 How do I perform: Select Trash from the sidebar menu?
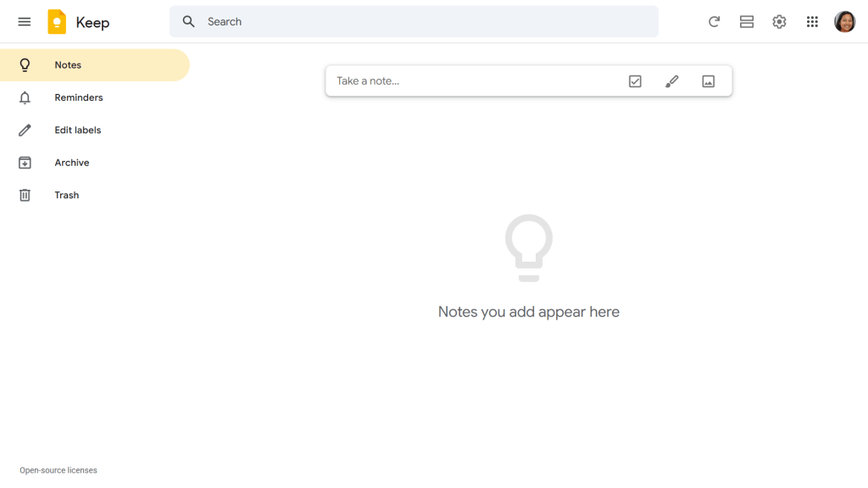[x=66, y=195]
